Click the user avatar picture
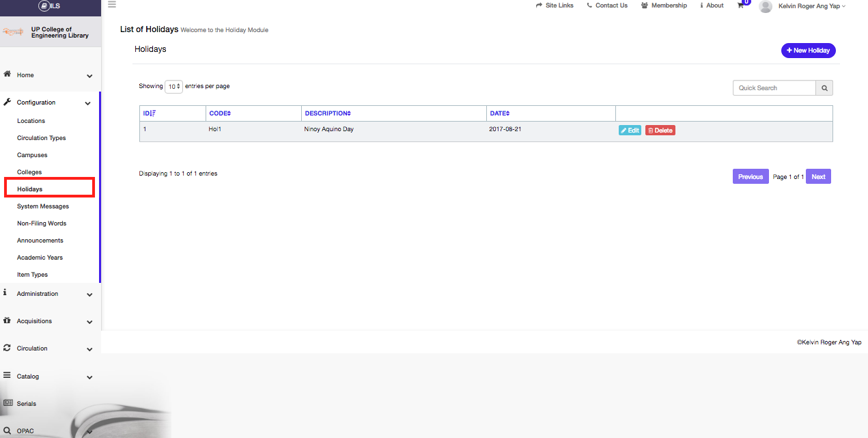The width and height of the screenshot is (868, 438). coord(766,6)
